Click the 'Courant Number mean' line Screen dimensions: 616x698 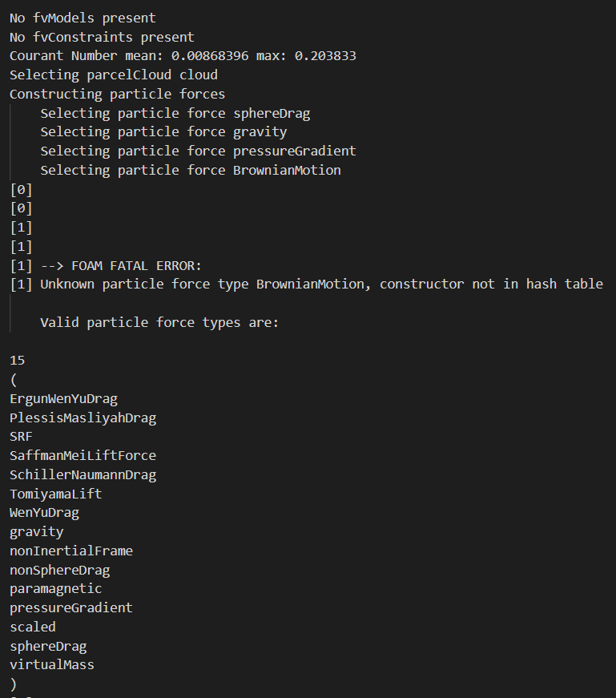point(183,56)
